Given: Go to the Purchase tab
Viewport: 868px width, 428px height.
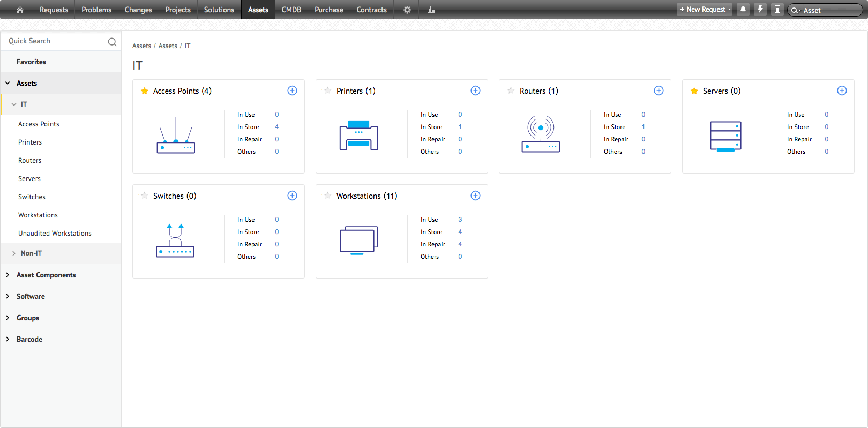Looking at the screenshot, I should pyautogui.click(x=328, y=10).
